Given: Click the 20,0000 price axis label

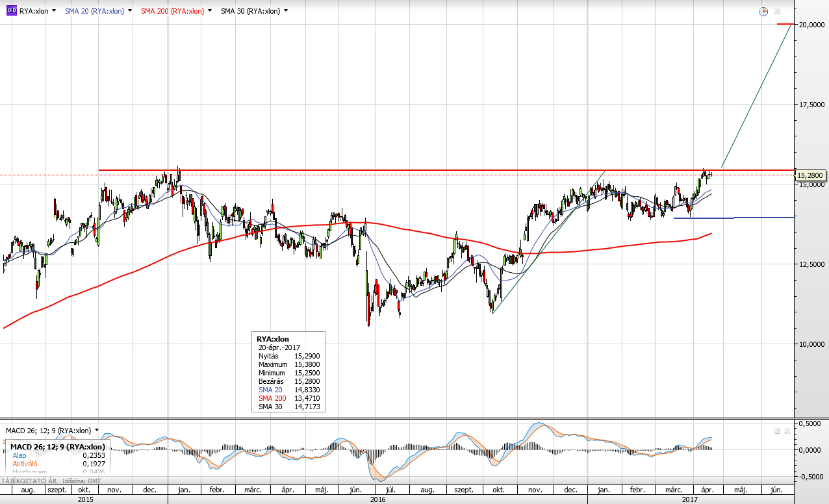Looking at the screenshot, I should click(x=811, y=24).
